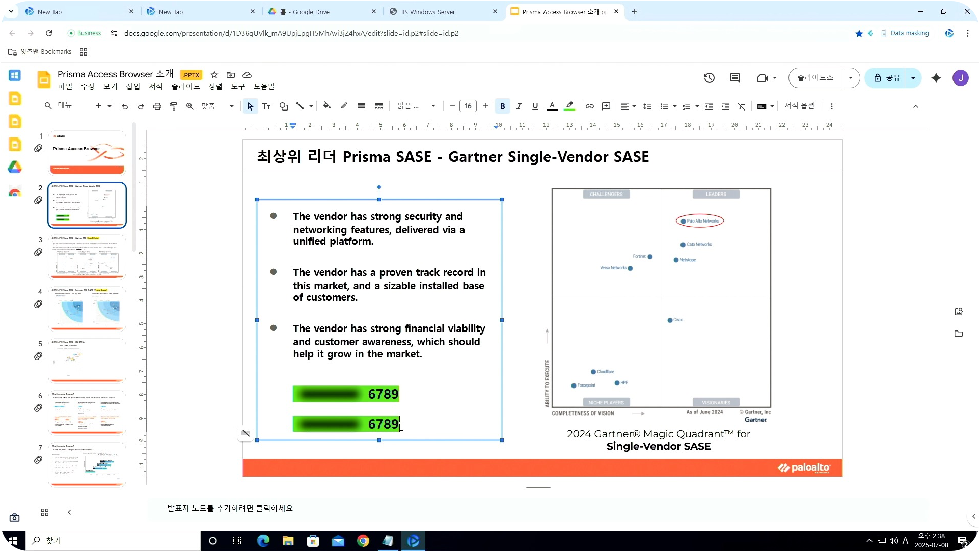Open the text color picker
Viewport: 980px width, 552px height.
[x=552, y=106]
